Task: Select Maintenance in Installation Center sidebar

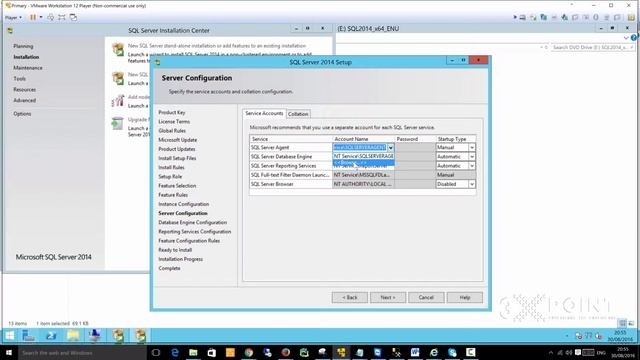Action: pos(28,68)
